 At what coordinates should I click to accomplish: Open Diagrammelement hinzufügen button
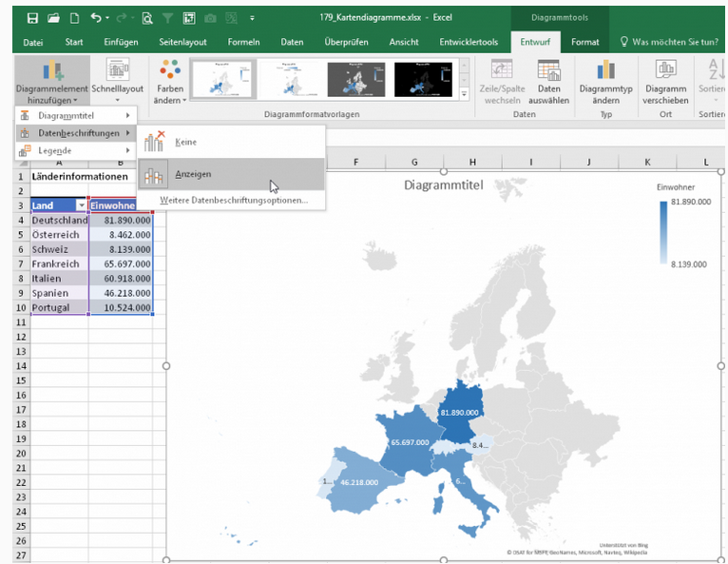(52, 82)
